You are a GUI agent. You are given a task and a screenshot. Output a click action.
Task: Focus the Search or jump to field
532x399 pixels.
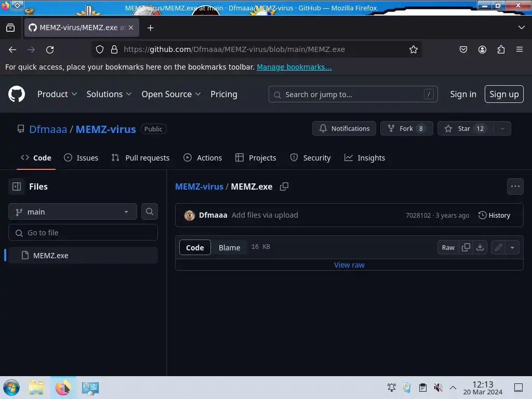(x=353, y=94)
